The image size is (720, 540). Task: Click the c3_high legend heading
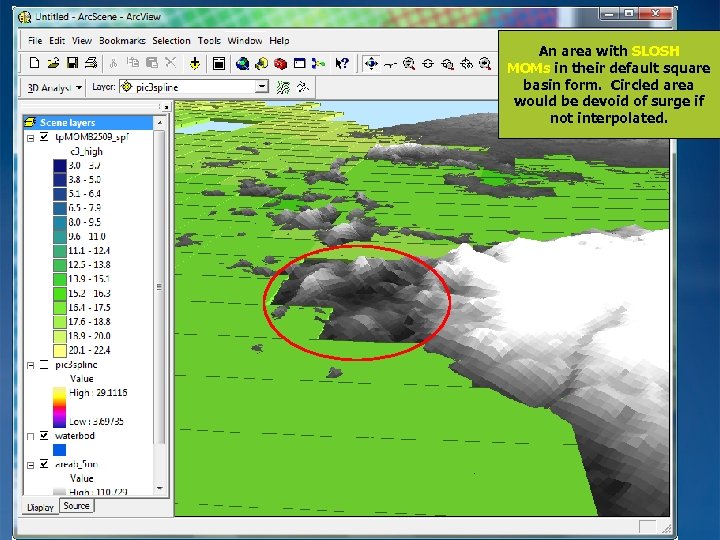coord(86,152)
